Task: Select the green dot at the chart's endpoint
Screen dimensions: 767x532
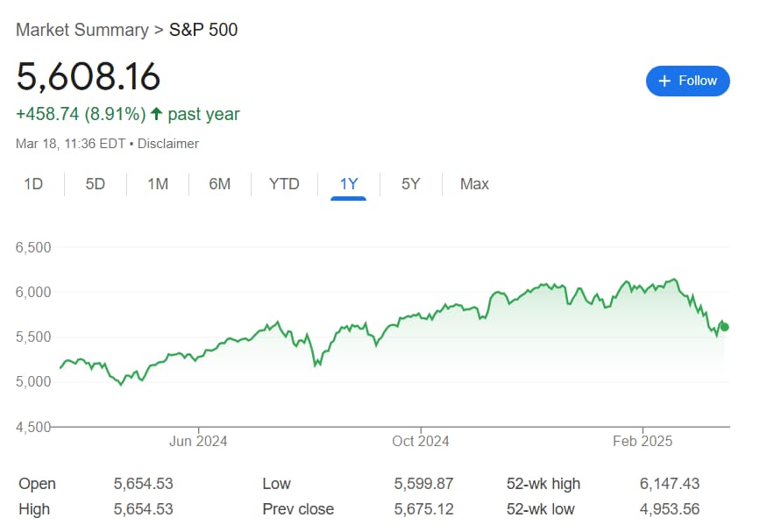Action: tap(724, 325)
